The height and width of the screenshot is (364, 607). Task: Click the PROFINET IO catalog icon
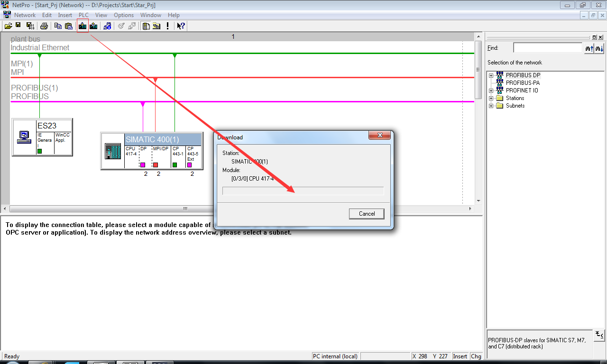[499, 91]
